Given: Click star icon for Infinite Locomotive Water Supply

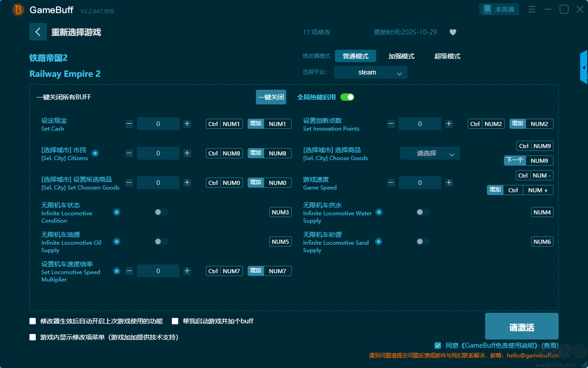Looking at the screenshot, I should coord(379,212).
